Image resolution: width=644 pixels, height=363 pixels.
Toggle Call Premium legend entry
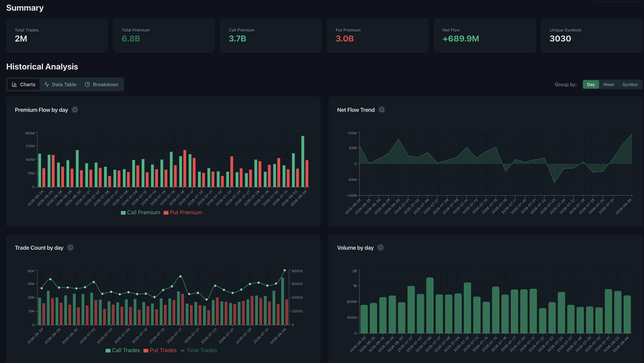click(x=141, y=212)
